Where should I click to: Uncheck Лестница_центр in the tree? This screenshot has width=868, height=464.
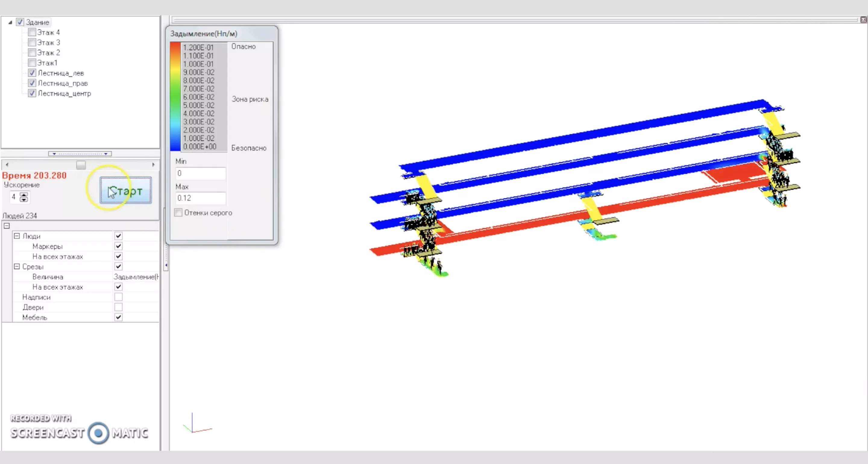click(x=32, y=93)
